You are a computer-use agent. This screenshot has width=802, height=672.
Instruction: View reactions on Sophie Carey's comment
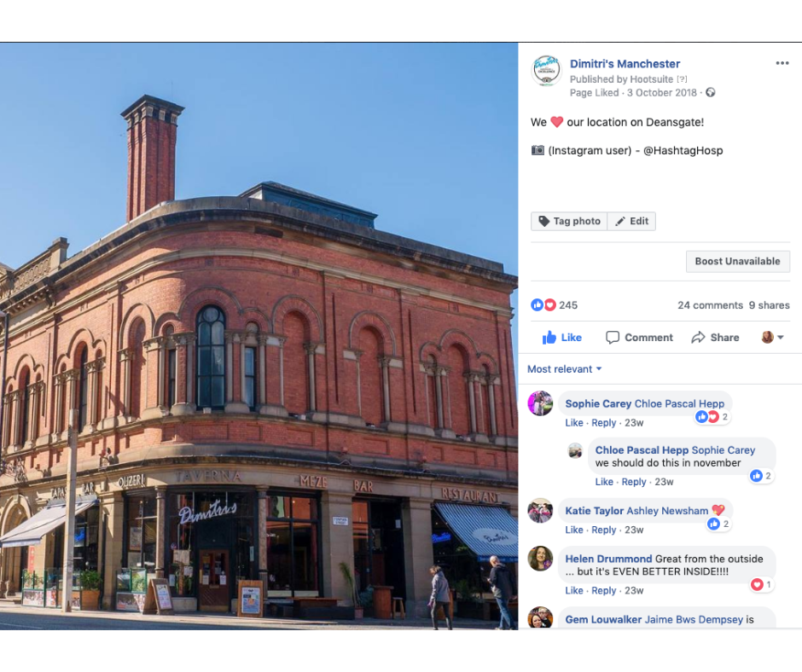[712, 417]
